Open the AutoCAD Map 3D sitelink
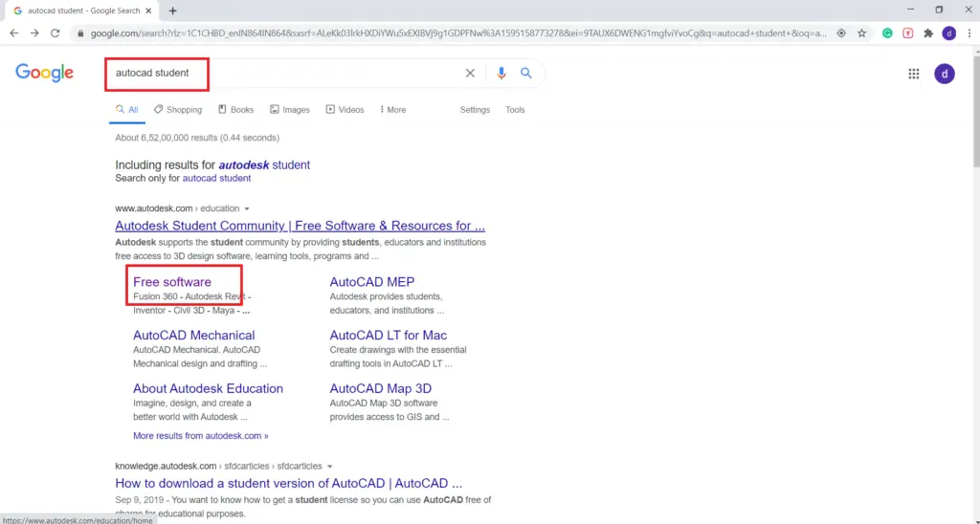This screenshot has height=524, width=980. coord(381,388)
